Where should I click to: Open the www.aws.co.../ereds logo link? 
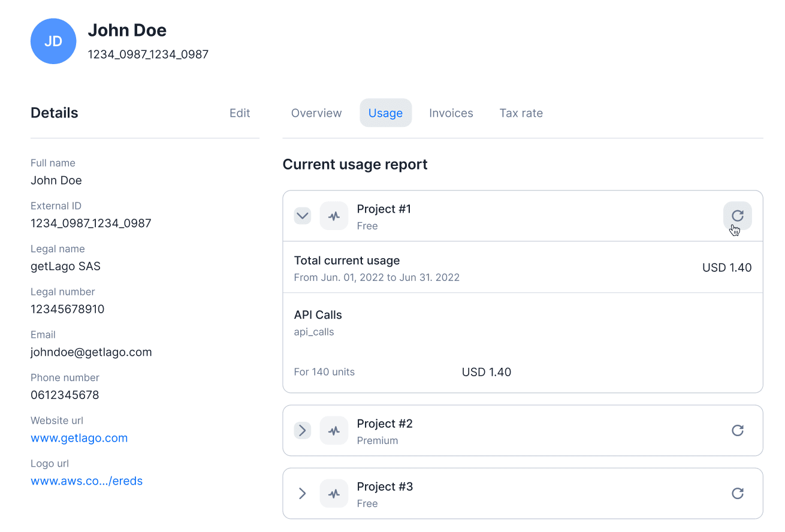(x=86, y=481)
